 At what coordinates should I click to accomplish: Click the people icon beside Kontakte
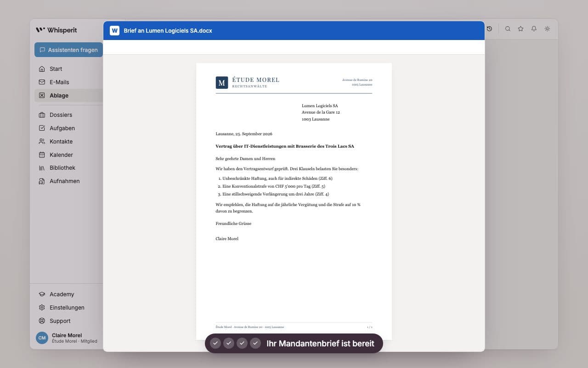42,142
